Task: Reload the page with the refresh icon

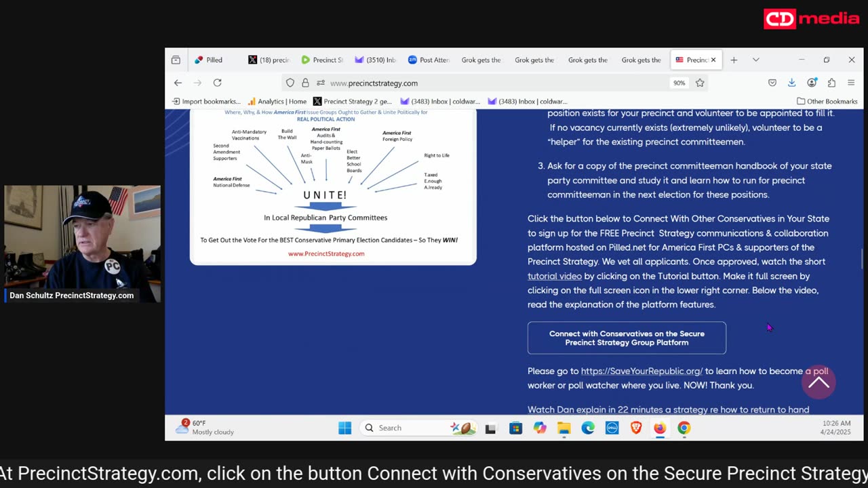Action: tap(217, 83)
